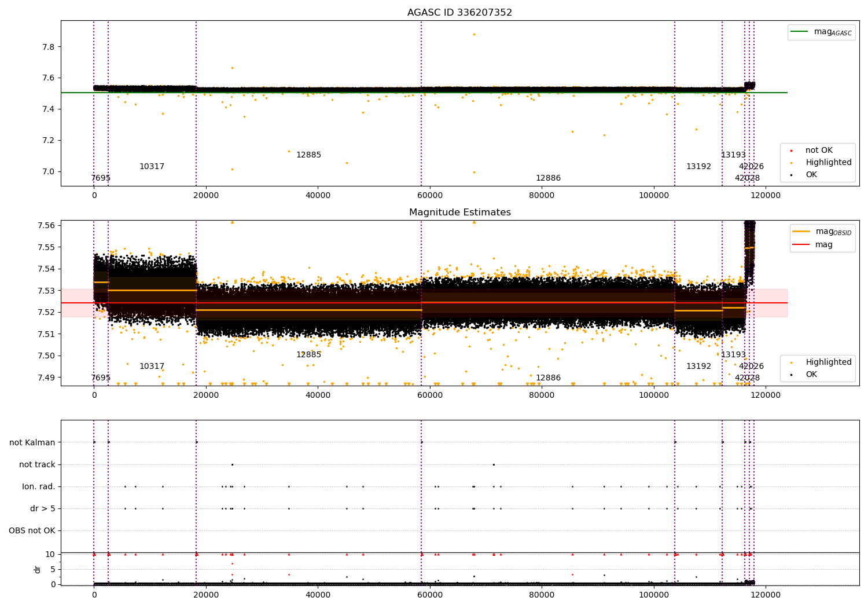Click the "OBS not OK" axis label
Screen dimensions: 868x608
(x=32, y=531)
